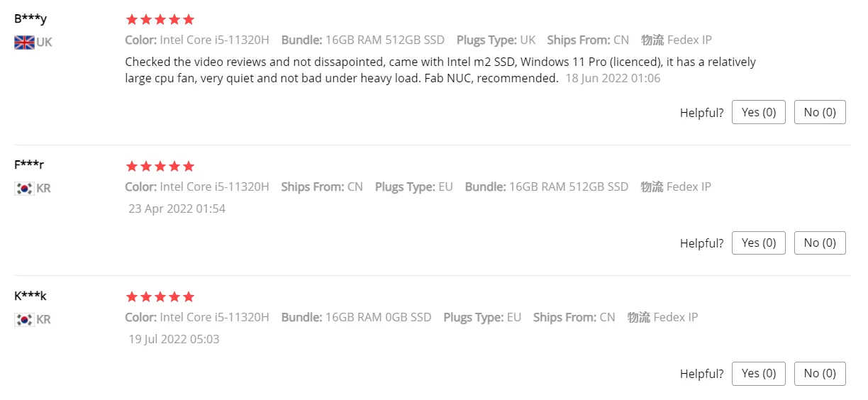
Task: Click the South Korea flag under K***k
Action: click(24, 320)
